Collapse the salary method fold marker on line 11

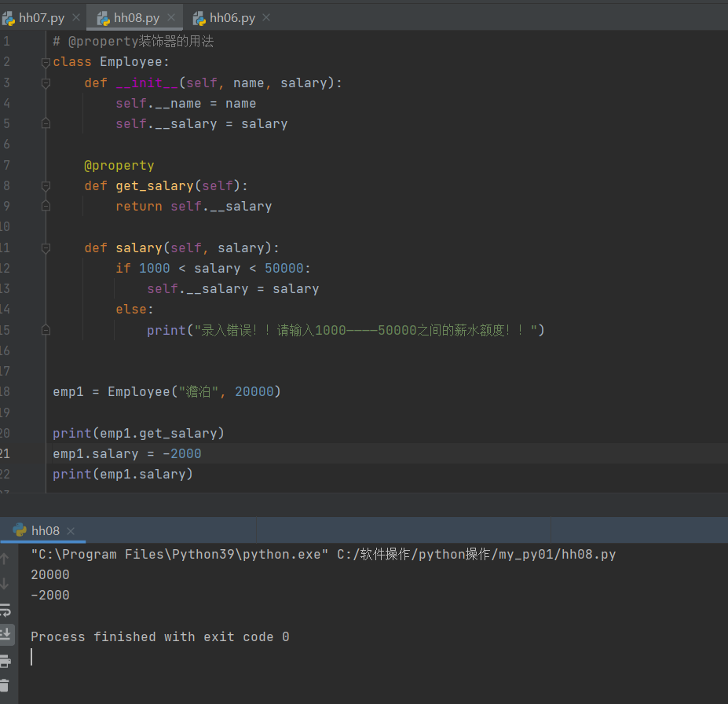[46, 248]
